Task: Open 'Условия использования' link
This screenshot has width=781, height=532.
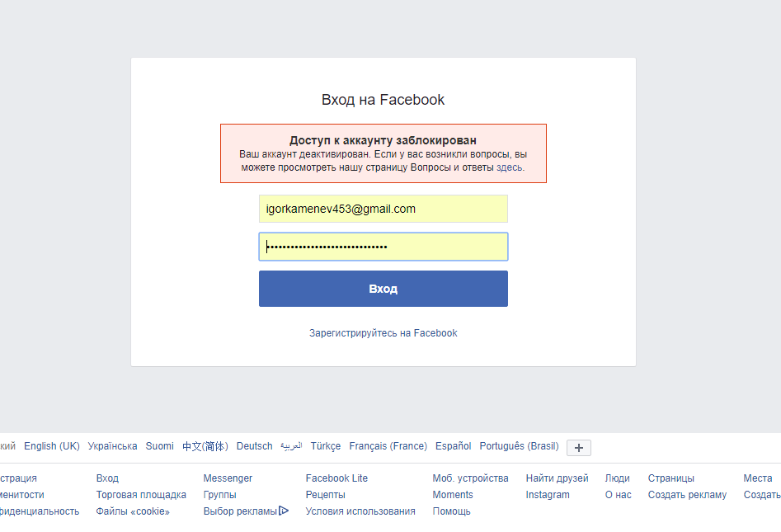Action: click(360, 511)
